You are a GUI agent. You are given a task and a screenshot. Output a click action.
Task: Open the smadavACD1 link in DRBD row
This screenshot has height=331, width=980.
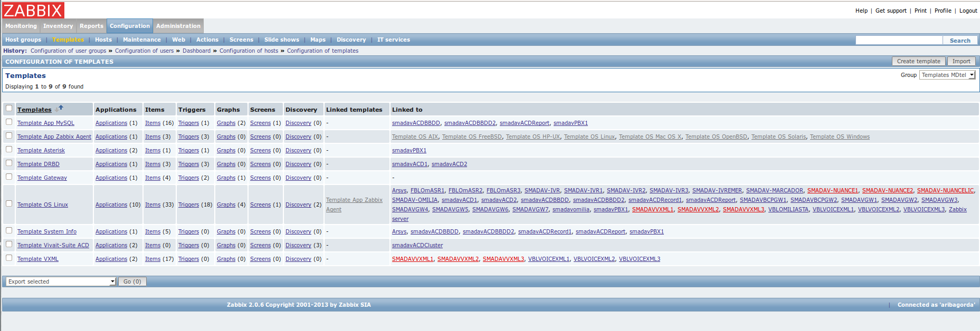click(x=410, y=164)
